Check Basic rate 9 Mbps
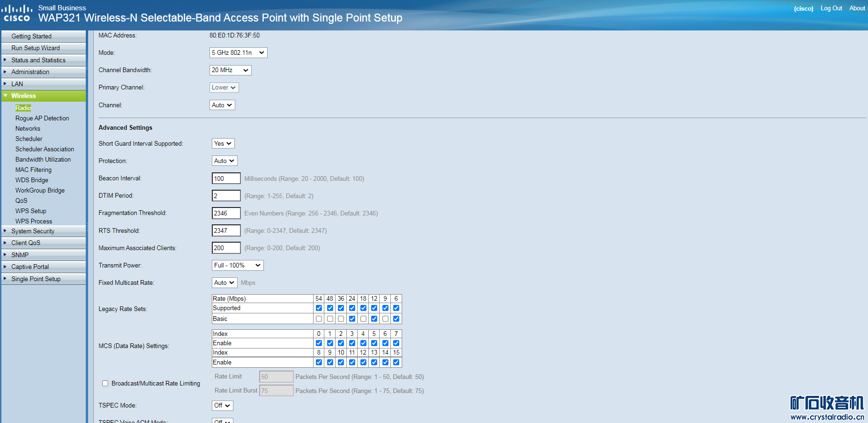The height and width of the screenshot is (423, 868). tap(385, 319)
